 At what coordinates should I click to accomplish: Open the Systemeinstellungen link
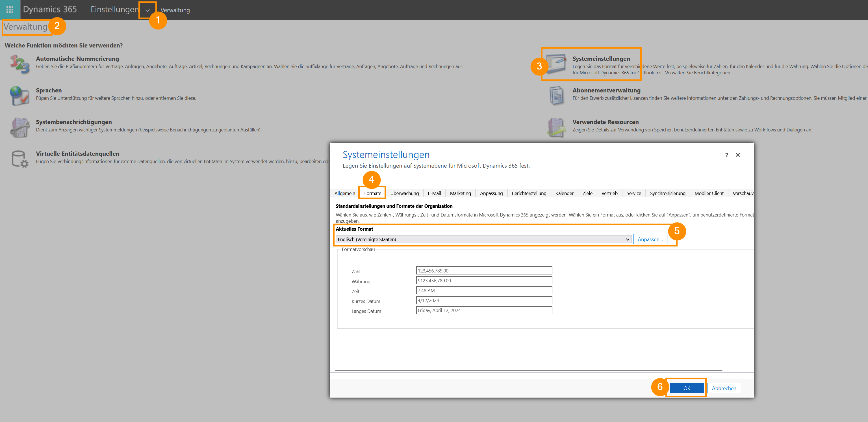(601, 59)
